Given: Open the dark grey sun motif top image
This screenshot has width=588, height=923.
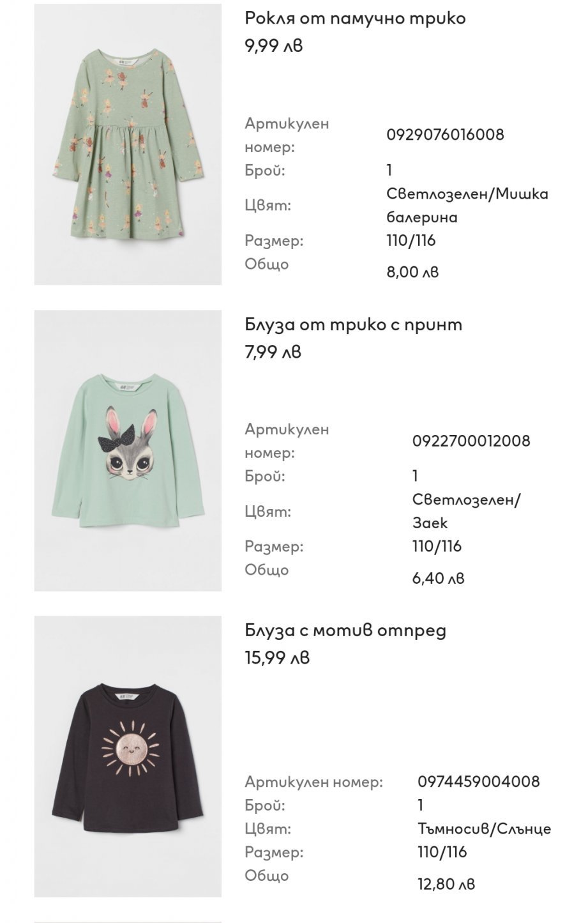Looking at the screenshot, I should click(x=128, y=756).
